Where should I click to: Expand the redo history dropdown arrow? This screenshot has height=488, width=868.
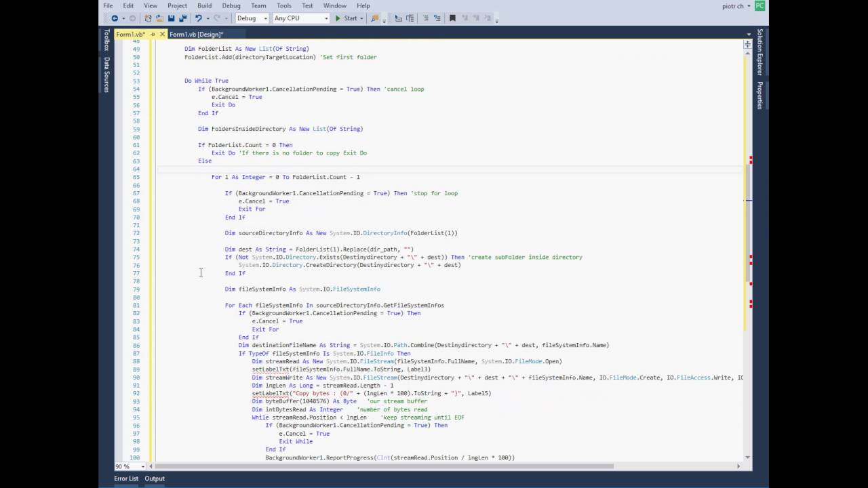(x=226, y=18)
